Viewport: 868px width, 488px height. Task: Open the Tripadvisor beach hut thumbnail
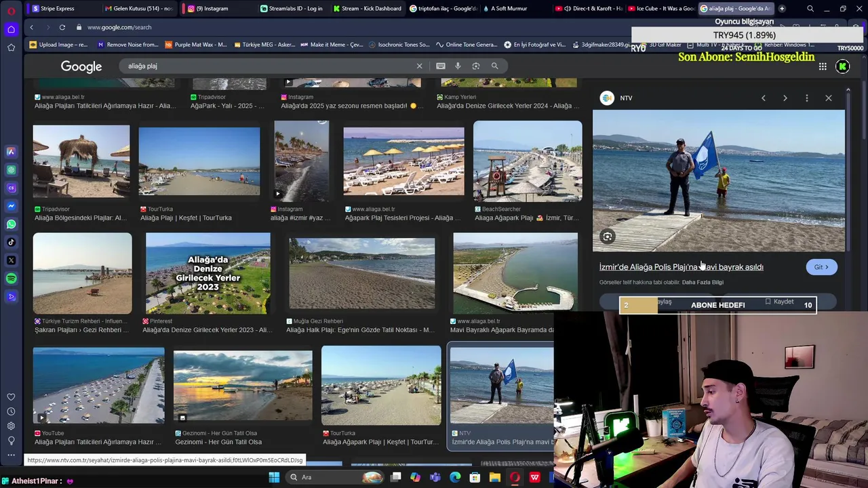click(x=81, y=161)
